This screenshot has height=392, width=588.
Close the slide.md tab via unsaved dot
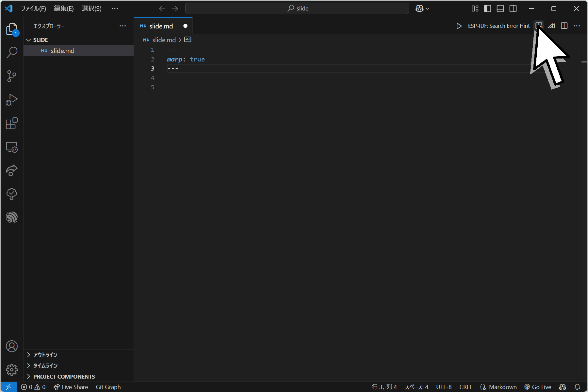coord(185,26)
